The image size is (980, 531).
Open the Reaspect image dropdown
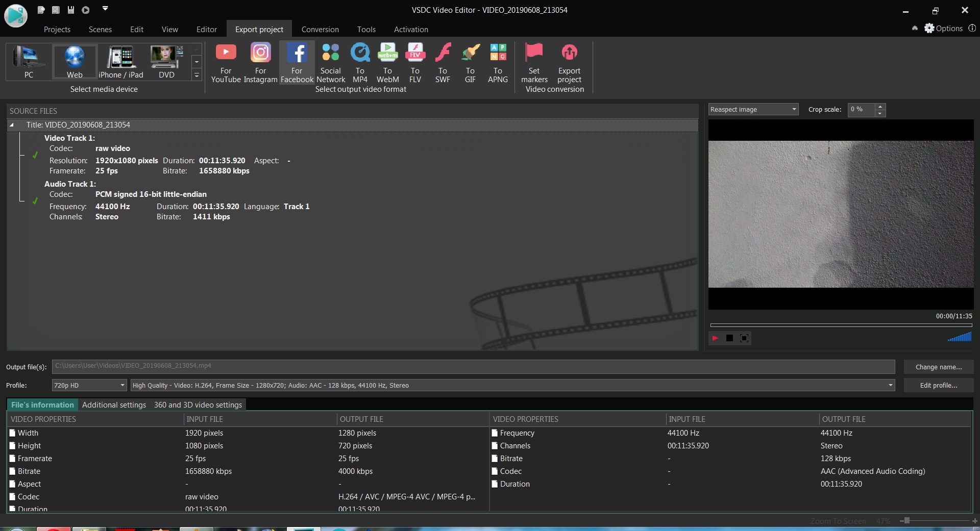pos(753,110)
